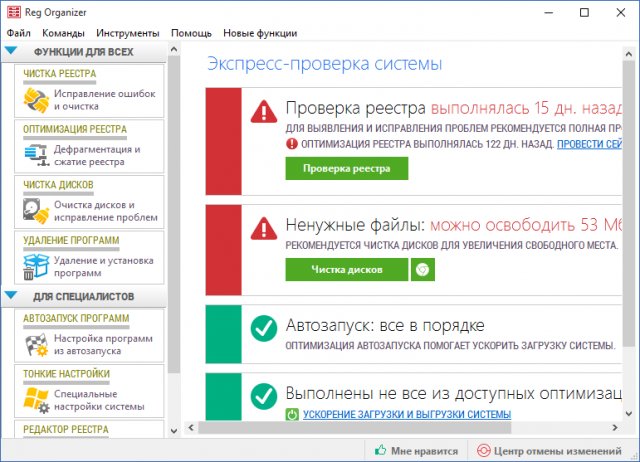
Task: Click the Автозапуск программ checkered flag icon
Action: coord(37,345)
